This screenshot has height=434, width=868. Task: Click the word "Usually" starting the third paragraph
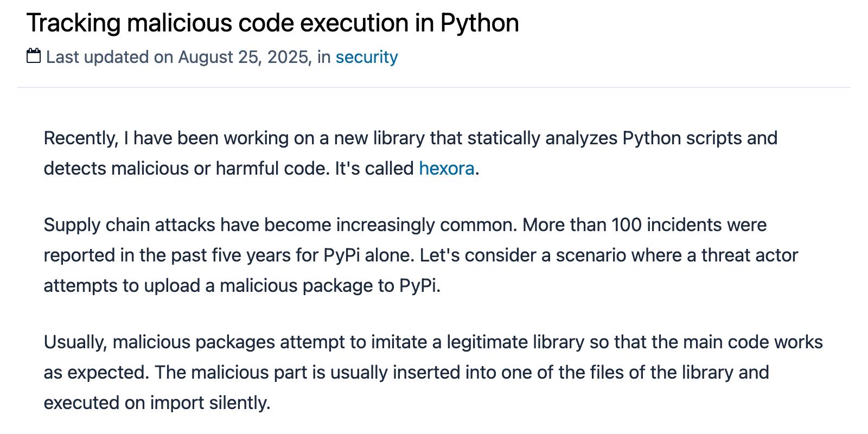(x=75, y=342)
